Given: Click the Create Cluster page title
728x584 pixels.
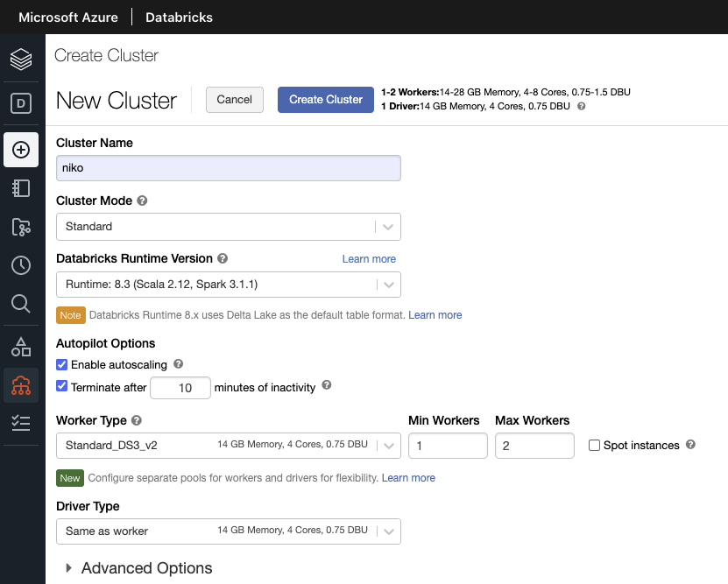Looking at the screenshot, I should point(106,56).
